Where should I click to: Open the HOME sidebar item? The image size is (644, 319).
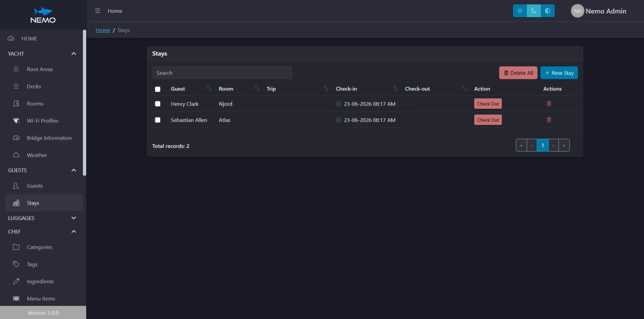pyautogui.click(x=41, y=38)
